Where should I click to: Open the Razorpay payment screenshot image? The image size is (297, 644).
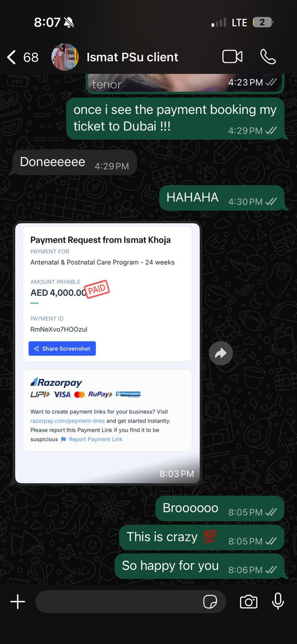107,353
